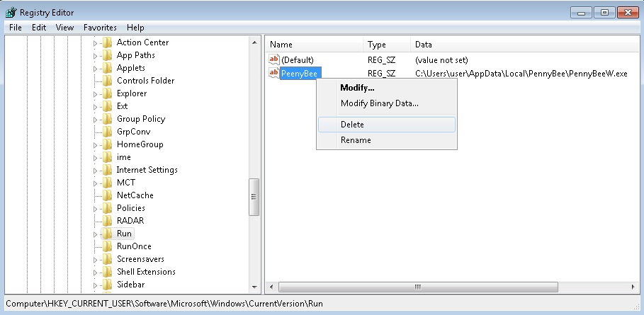644x315 pixels.
Task: Click the values pane scroll left arrow
Action: point(271,287)
